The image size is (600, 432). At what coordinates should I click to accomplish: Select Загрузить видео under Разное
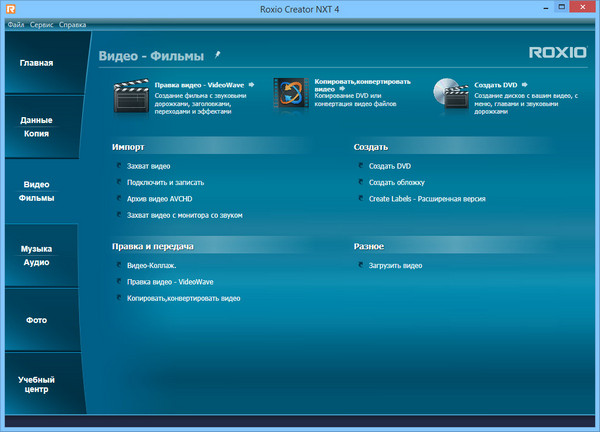(x=395, y=266)
